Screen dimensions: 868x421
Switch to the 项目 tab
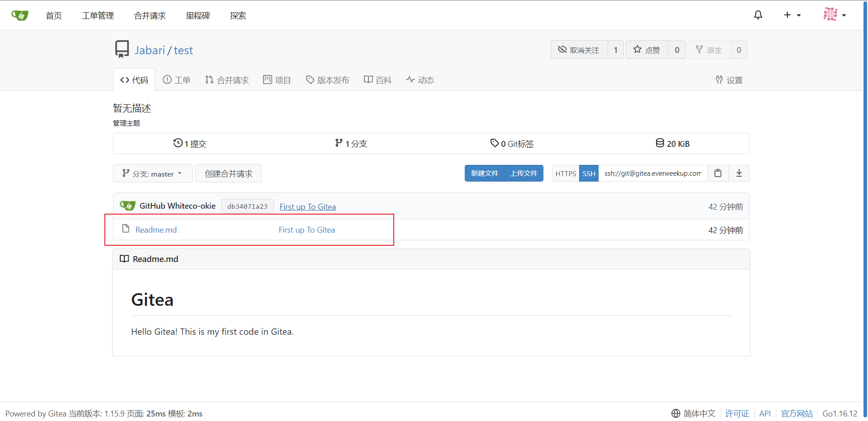pyautogui.click(x=277, y=80)
